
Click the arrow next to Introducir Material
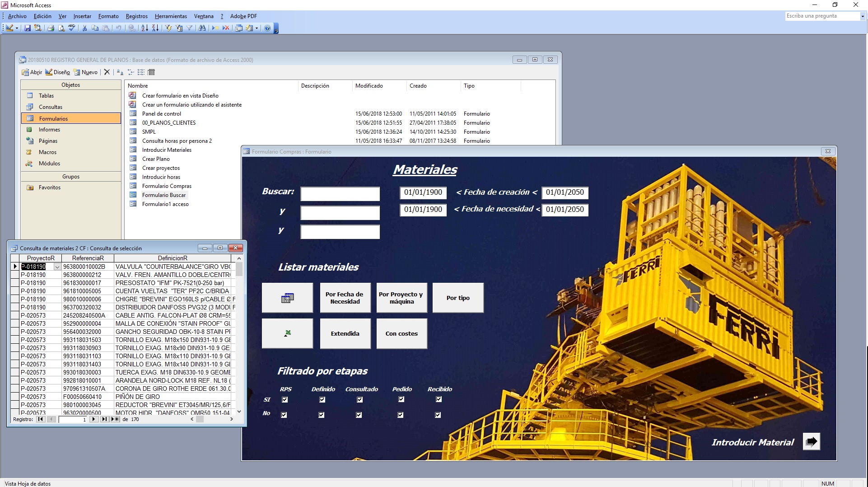click(x=812, y=441)
